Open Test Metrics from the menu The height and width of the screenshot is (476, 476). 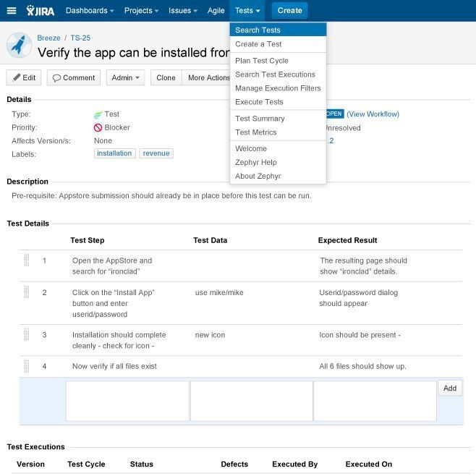tap(255, 132)
